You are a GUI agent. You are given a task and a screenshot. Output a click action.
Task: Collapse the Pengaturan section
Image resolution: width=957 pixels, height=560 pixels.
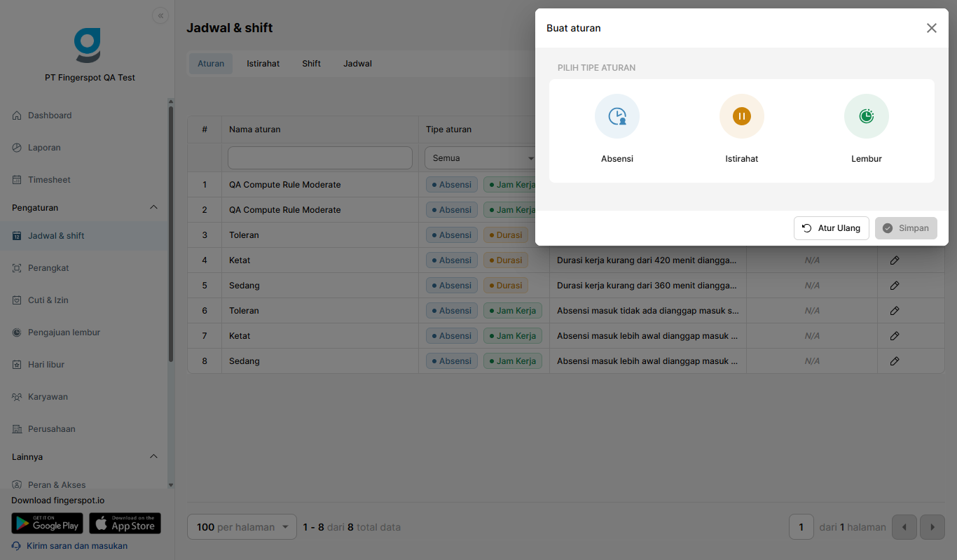(x=154, y=208)
